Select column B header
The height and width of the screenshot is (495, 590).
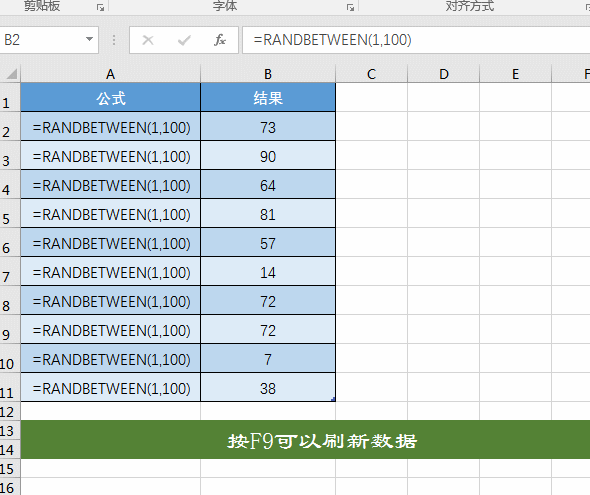[x=268, y=74]
